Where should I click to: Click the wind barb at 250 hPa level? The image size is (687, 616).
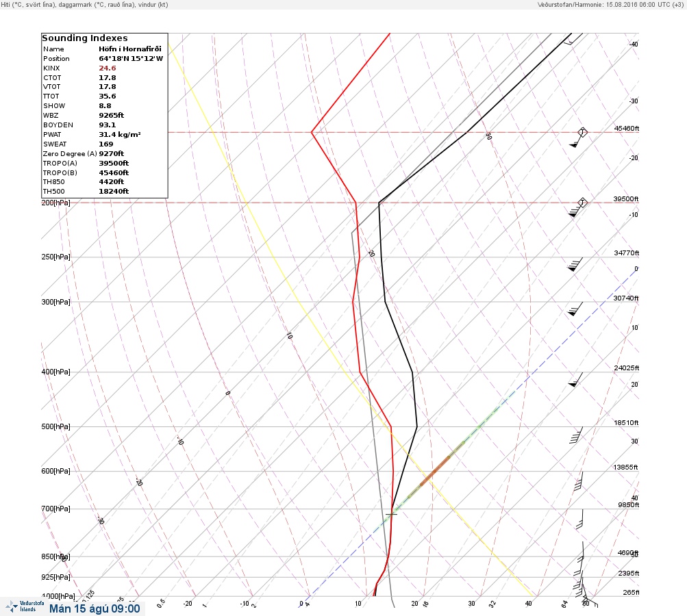(x=575, y=264)
